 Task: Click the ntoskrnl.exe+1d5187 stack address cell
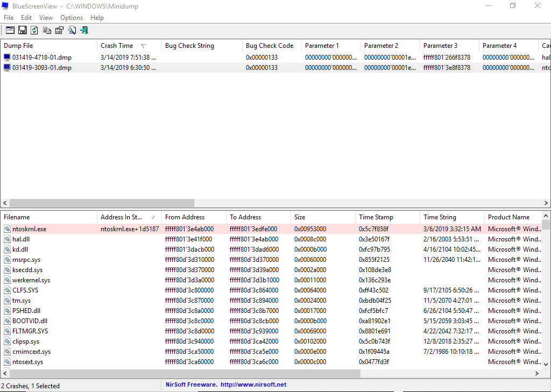pos(130,229)
